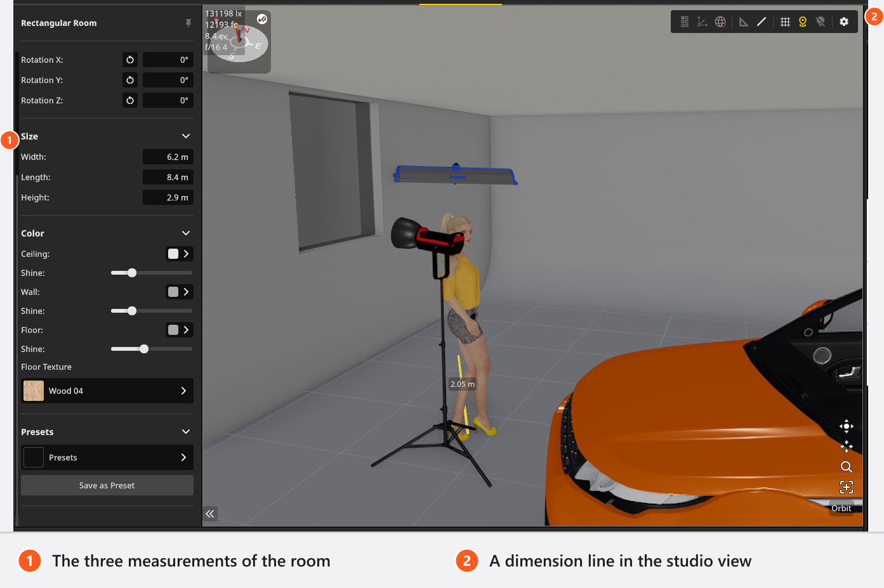This screenshot has height=588, width=884.
Task: Click the round icon on the compass widget
Action: [x=262, y=20]
